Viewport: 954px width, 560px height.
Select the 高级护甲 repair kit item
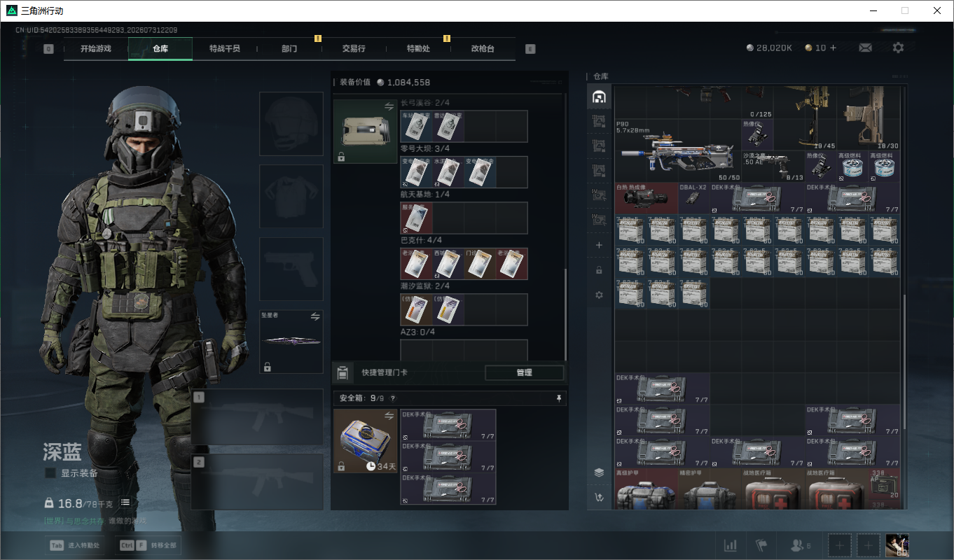pyautogui.click(x=647, y=489)
